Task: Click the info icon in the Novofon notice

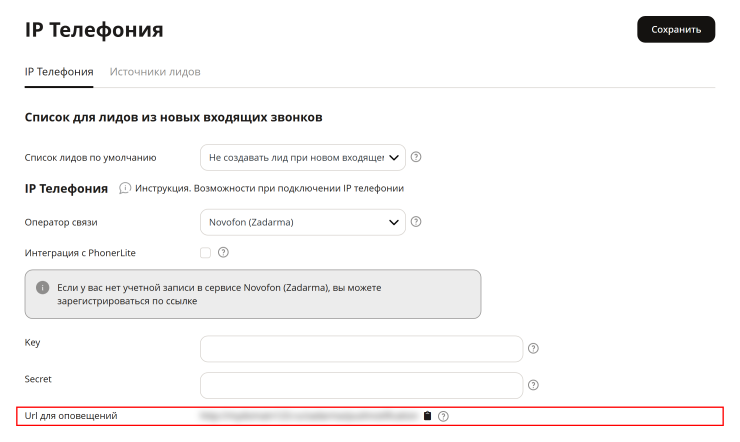Action: click(42, 287)
